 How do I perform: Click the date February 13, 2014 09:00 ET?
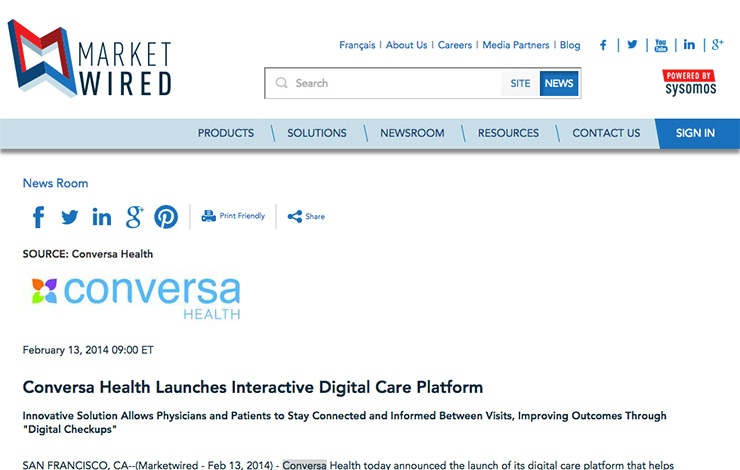[x=88, y=350]
